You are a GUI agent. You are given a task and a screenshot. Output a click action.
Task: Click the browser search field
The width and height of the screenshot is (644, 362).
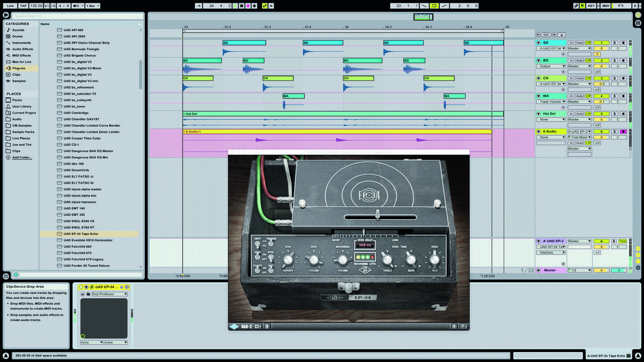click(78, 16)
